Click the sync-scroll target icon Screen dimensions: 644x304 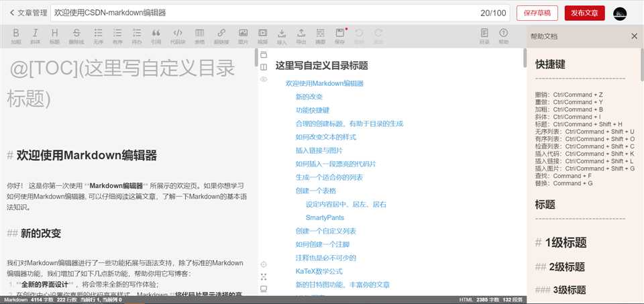(264, 264)
